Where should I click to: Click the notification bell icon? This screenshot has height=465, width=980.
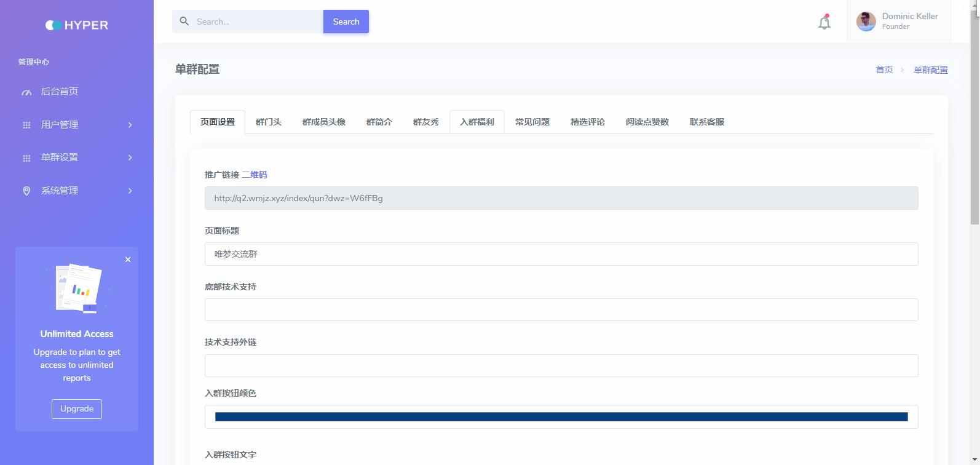point(824,22)
